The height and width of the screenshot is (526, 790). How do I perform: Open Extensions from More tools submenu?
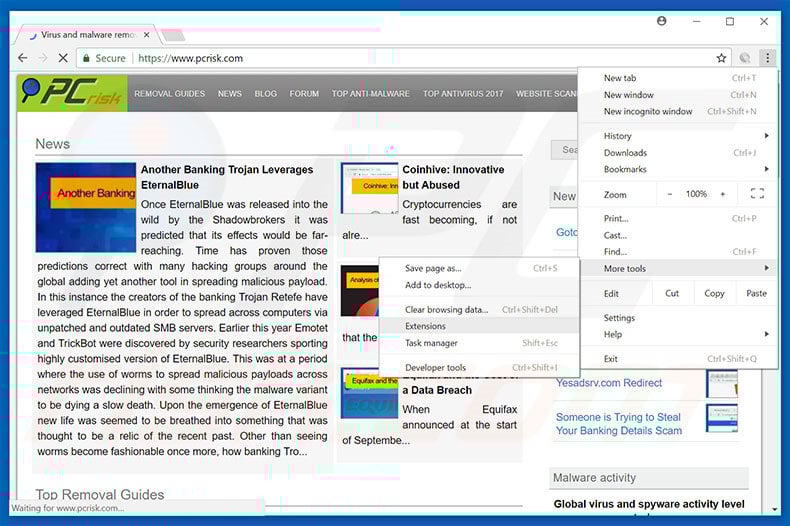click(x=479, y=326)
